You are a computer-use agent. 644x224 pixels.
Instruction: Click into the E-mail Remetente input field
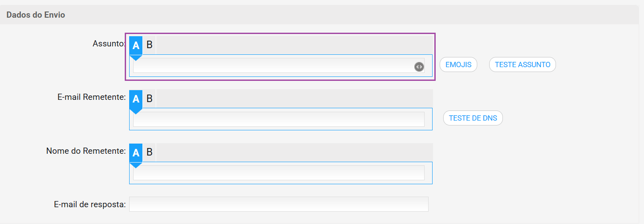click(279, 119)
